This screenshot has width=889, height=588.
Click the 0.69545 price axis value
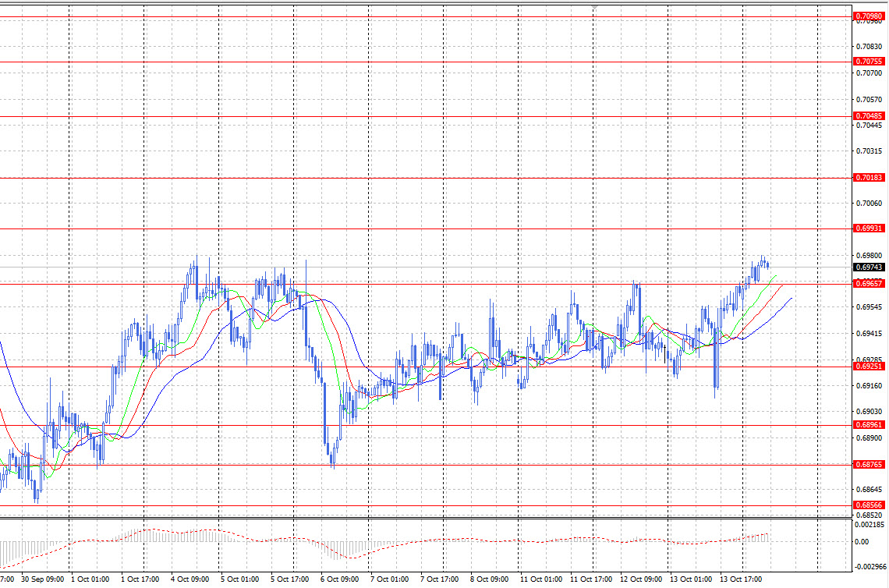point(869,307)
